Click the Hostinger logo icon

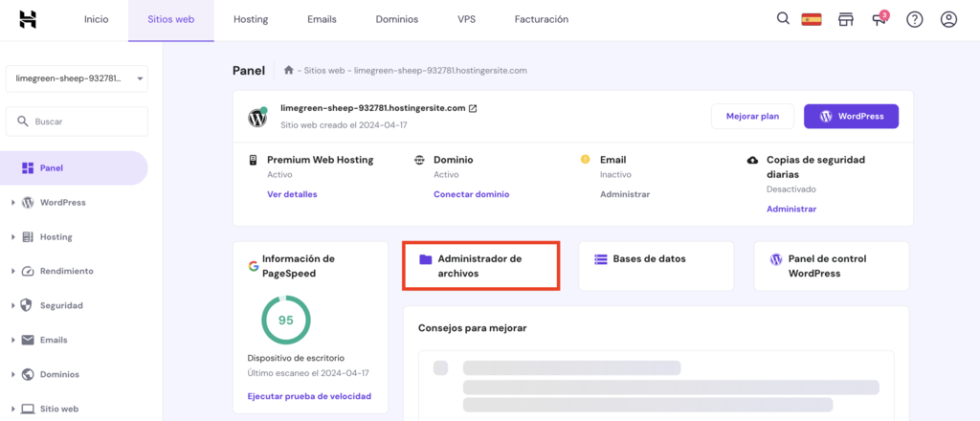click(x=28, y=19)
